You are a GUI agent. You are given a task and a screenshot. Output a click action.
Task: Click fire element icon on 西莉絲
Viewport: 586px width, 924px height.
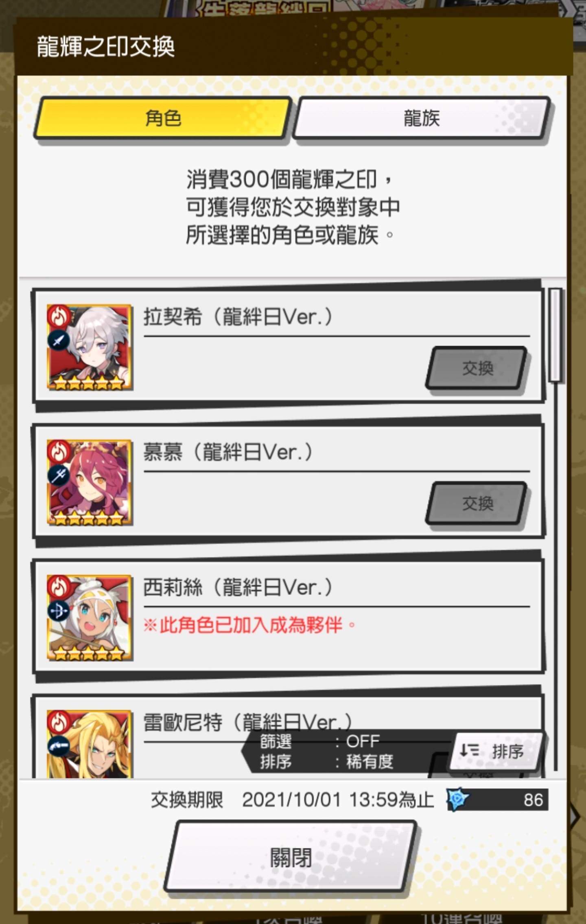pyautogui.click(x=59, y=586)
